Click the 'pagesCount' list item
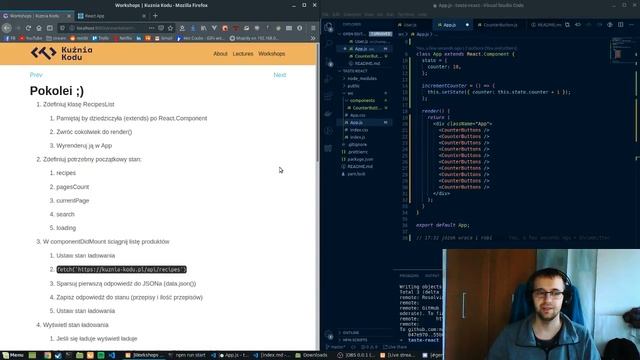 (73, 187)
